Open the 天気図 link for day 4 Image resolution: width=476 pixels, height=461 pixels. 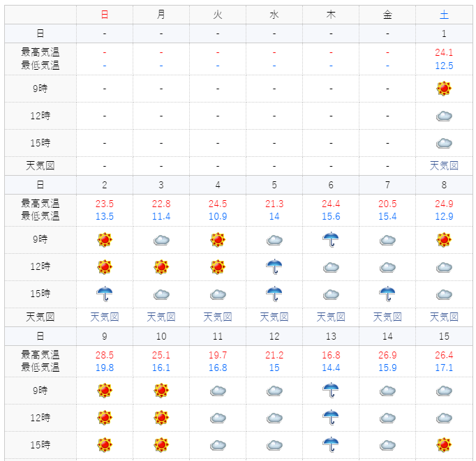[x=218, y=317]
